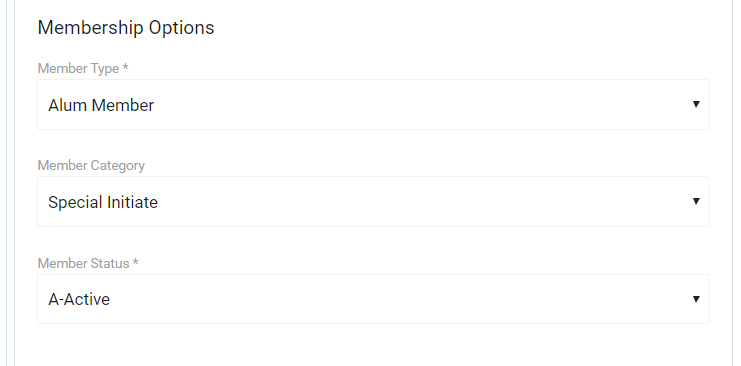
Task: Select the 'Special Initiate' value text
Action: [x=103, y=202]
